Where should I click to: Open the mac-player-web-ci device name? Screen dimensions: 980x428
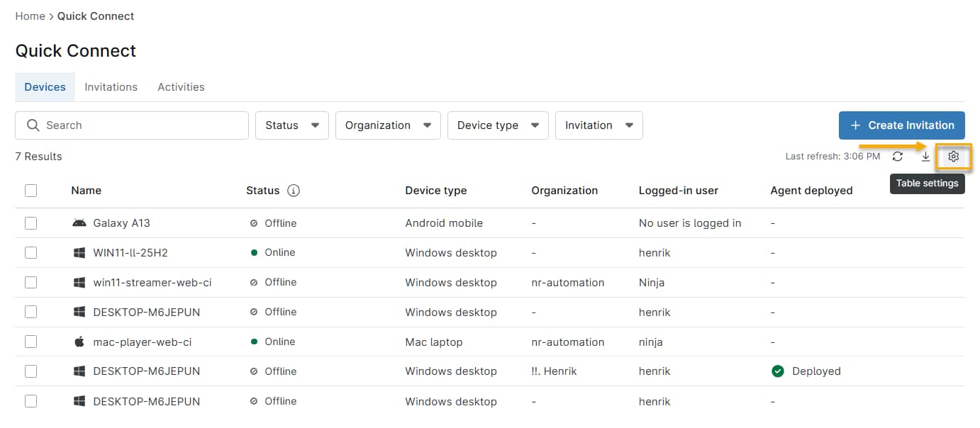coord(143,342)
